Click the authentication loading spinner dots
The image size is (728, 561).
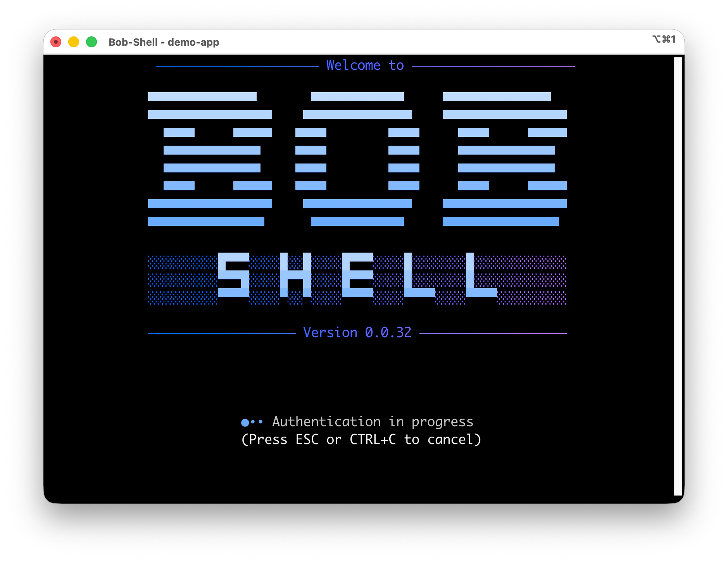click(x=252, y=422)
